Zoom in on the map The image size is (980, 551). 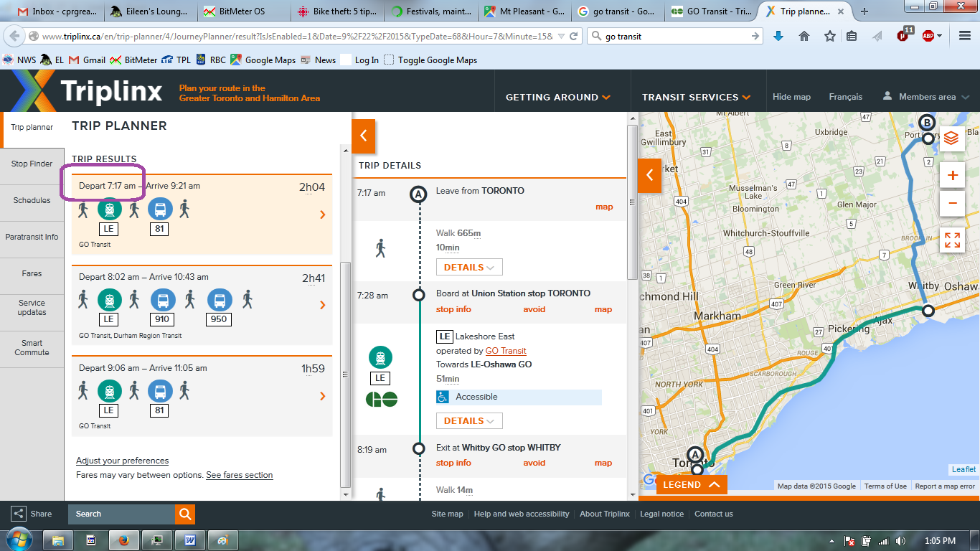952,175
